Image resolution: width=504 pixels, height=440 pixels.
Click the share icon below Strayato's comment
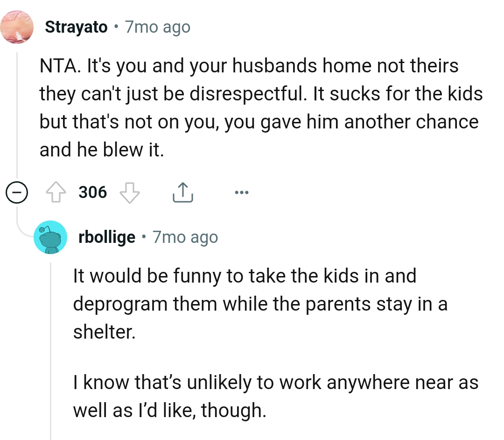[183, 192]
